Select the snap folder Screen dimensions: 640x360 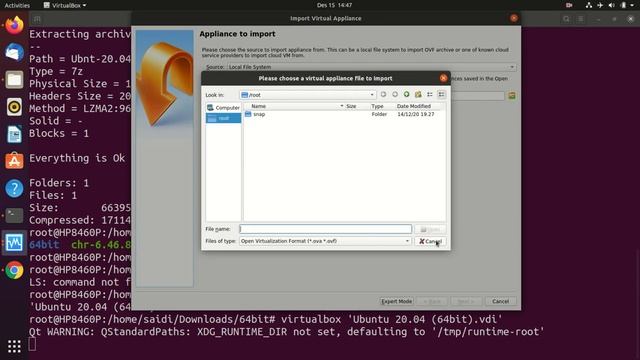(255, 114)
